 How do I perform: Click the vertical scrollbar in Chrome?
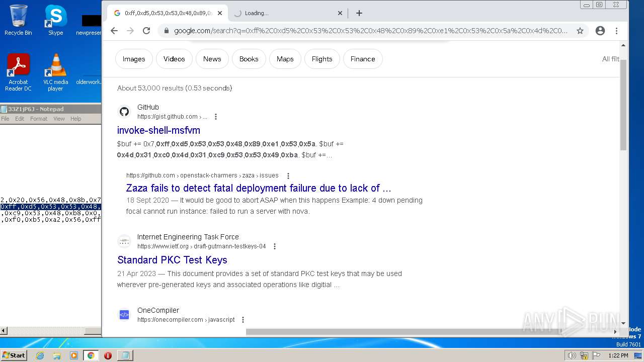623,105
